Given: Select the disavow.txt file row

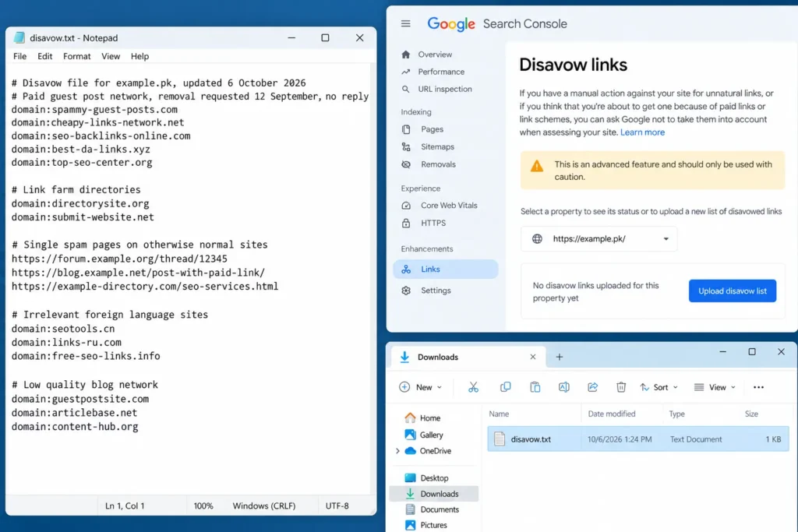Looking at the screenshot, I should [x=638, y=439].
